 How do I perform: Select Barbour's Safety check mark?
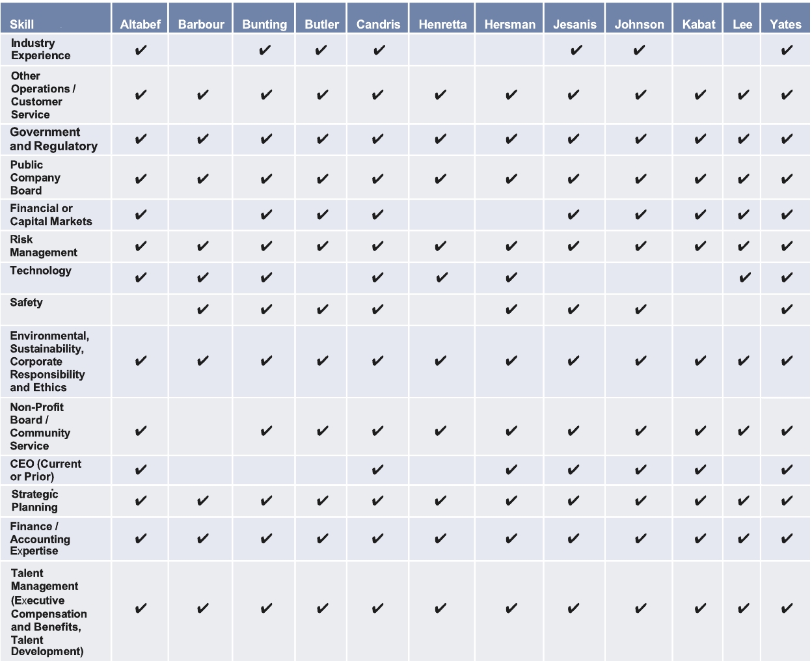202,310
